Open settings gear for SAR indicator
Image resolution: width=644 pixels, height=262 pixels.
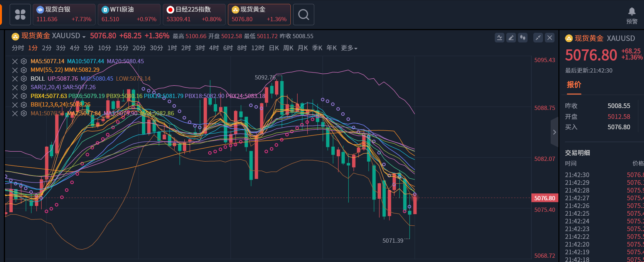click(24, 87)
